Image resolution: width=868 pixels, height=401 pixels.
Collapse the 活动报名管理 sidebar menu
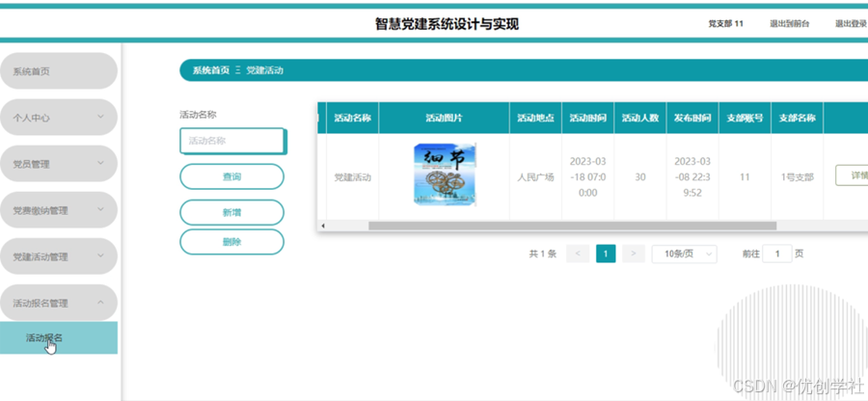pos(59,303)
